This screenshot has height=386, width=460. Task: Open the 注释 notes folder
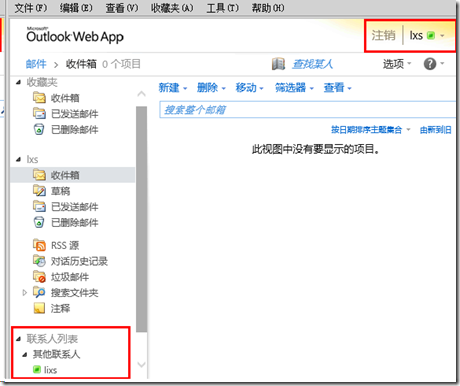click(x=60, y=309)
